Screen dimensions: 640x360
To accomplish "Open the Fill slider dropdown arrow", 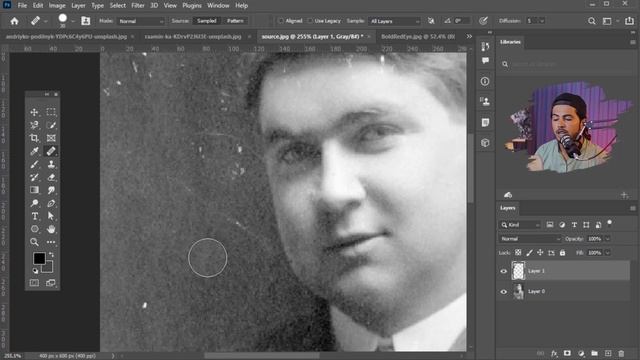I will [x=607, y=253].
